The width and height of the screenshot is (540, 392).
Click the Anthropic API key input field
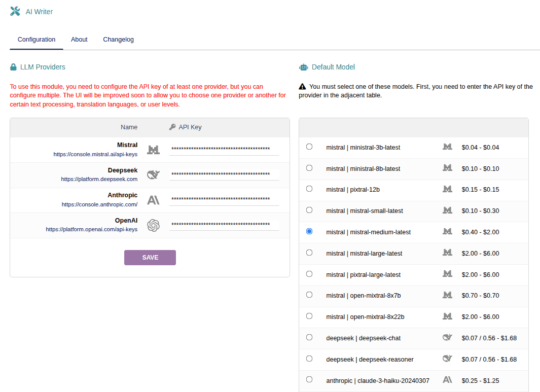[224, 199]
